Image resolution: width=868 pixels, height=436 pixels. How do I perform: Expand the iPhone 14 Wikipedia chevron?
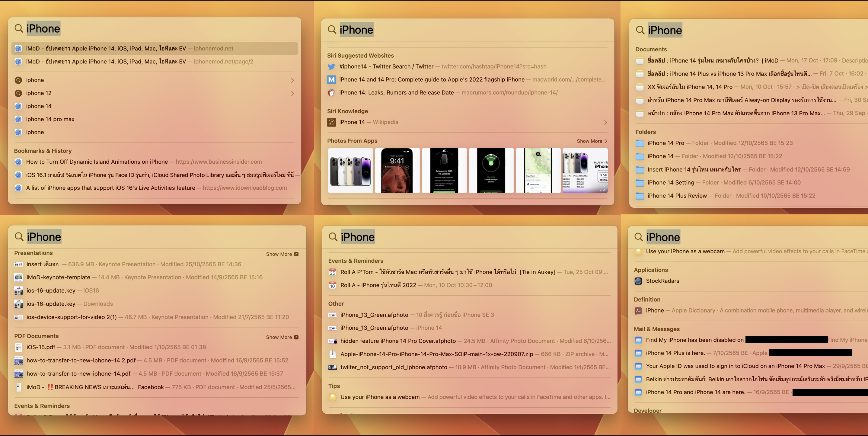pos(605,122)
